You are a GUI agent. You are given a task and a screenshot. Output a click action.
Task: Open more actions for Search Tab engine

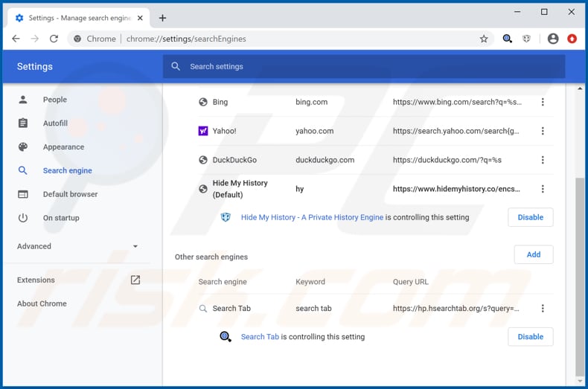coord(543,309)
